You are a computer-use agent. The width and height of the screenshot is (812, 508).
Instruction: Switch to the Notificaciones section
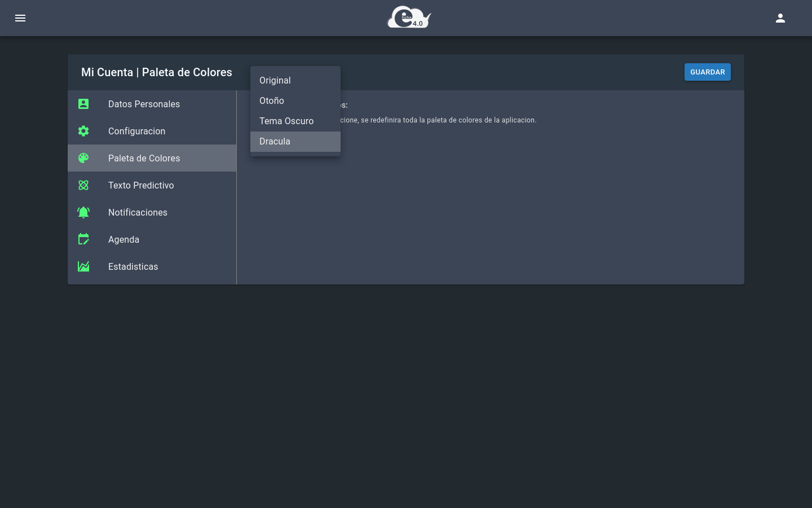(138, 212)
